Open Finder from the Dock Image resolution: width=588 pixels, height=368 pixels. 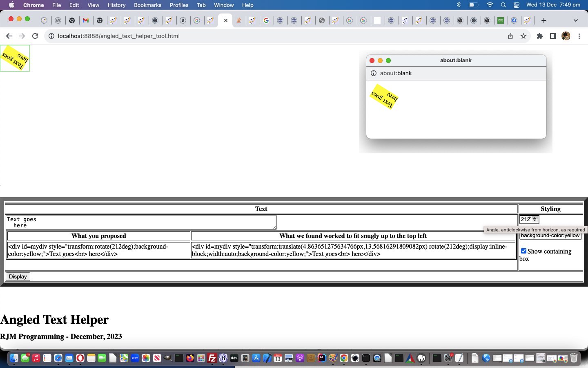(14, 358)
